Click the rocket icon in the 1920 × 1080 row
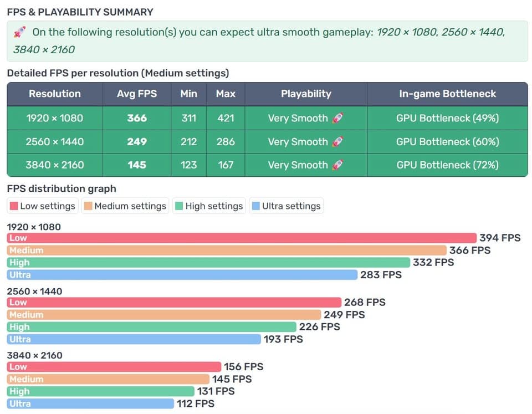Viewport: 532px width, 414px height. (337, 118)
